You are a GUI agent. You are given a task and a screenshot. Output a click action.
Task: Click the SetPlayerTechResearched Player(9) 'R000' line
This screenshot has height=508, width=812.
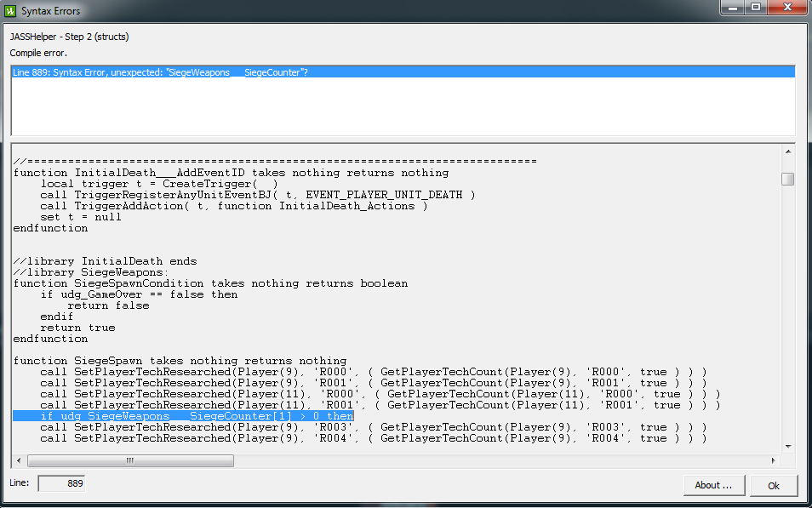point(374,372)
